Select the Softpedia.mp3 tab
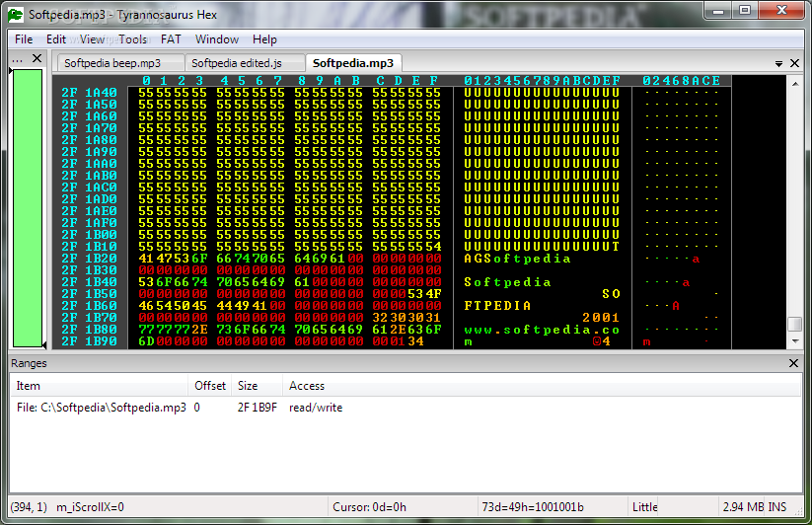The image size is (812, 525). point(353,63)
